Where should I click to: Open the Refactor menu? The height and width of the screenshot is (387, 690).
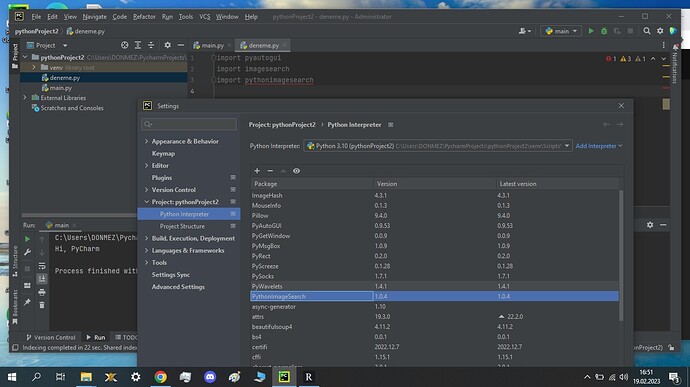(x=144, y=17)
